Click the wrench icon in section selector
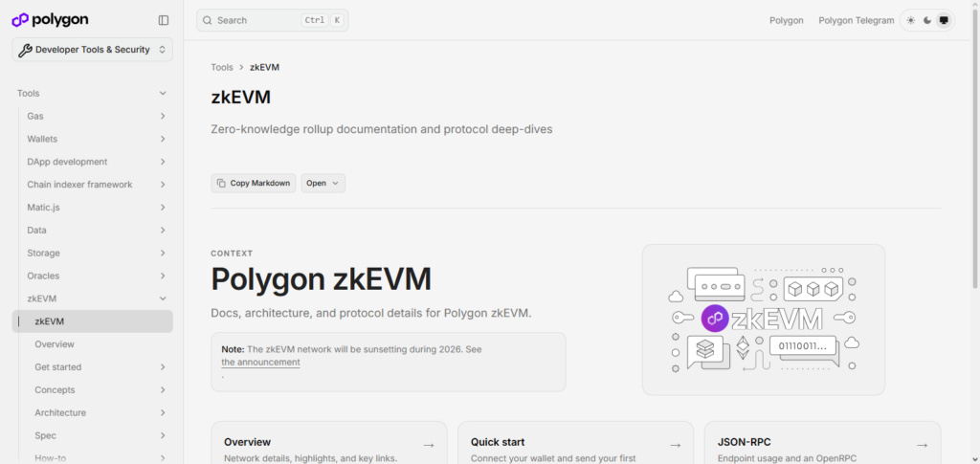Image resolution: width=980 pixels, height=464 pixels. click(24, 50)
